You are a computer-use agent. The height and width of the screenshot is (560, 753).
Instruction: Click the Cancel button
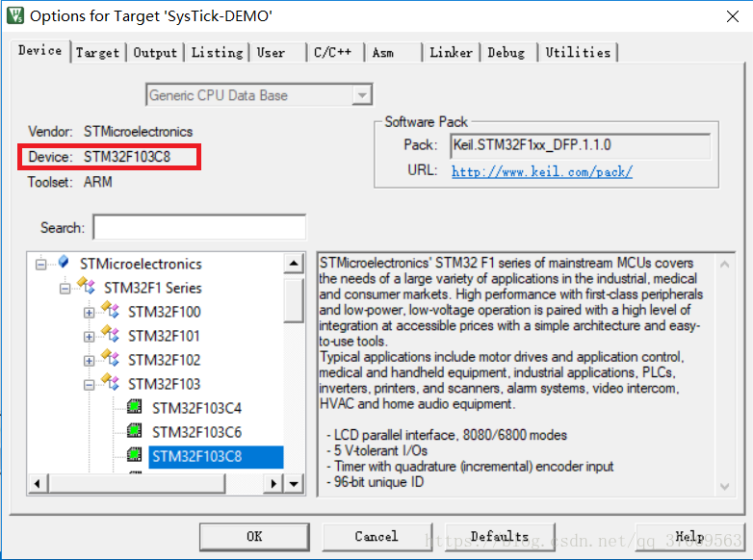coord(376,537)
